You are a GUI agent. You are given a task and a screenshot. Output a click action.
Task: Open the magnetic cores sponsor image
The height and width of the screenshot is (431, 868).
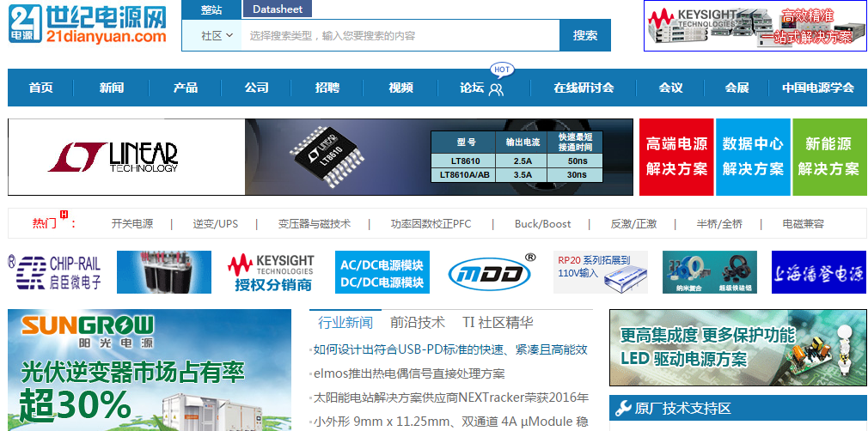click(710, 271)
